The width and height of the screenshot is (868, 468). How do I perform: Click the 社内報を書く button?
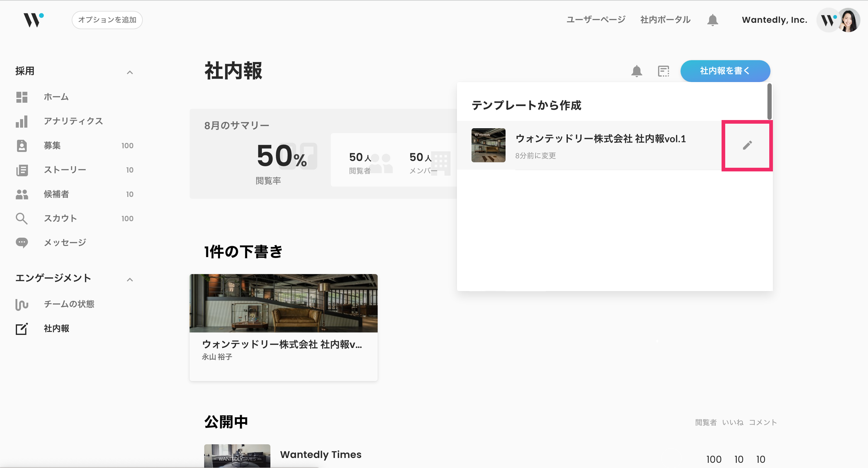point(725,71)
